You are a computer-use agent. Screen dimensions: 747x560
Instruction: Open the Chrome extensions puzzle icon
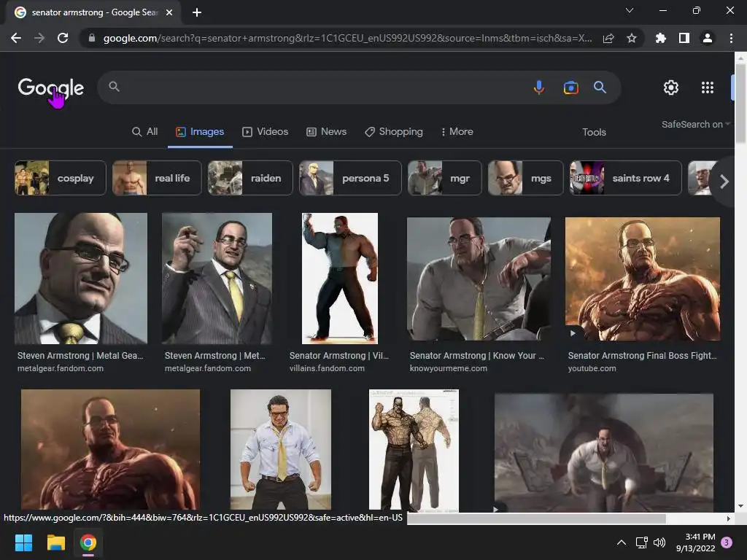point(660,38)
